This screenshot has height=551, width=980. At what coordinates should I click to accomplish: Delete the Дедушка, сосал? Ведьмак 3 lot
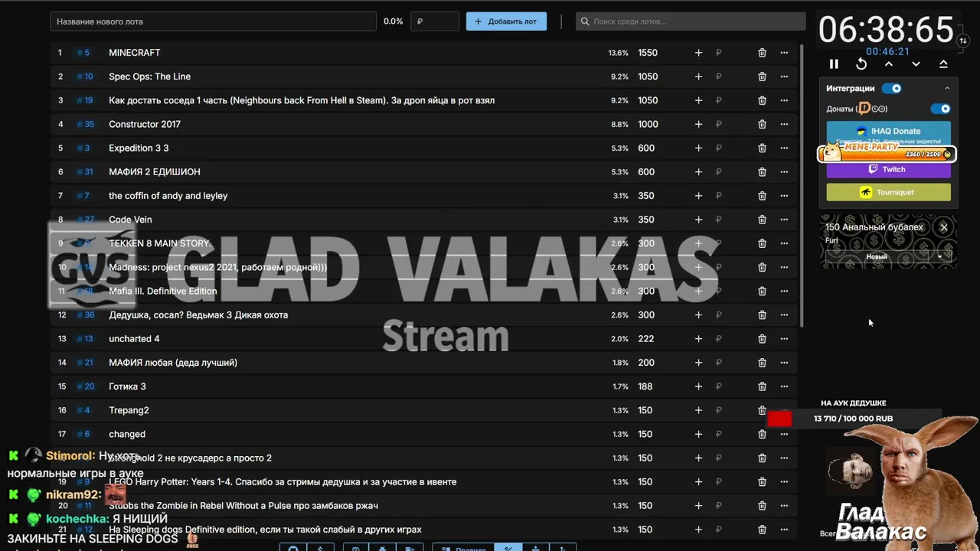tap(762, 315)
